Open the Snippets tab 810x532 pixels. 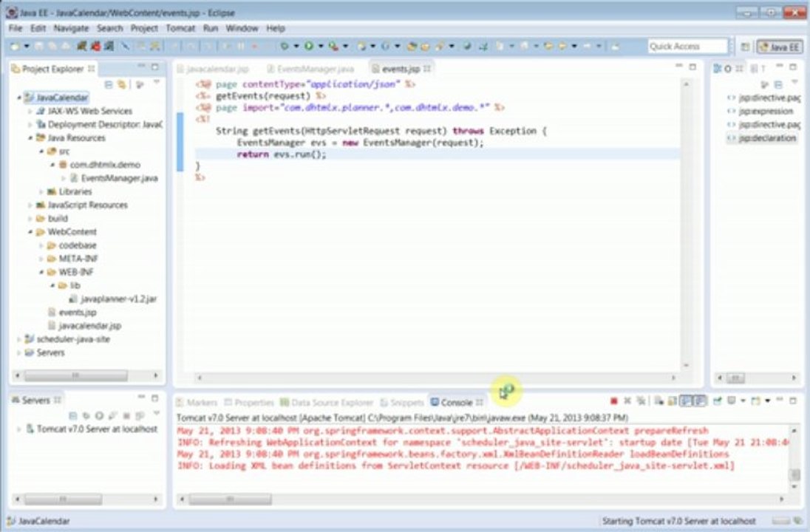tap(402, 403)
